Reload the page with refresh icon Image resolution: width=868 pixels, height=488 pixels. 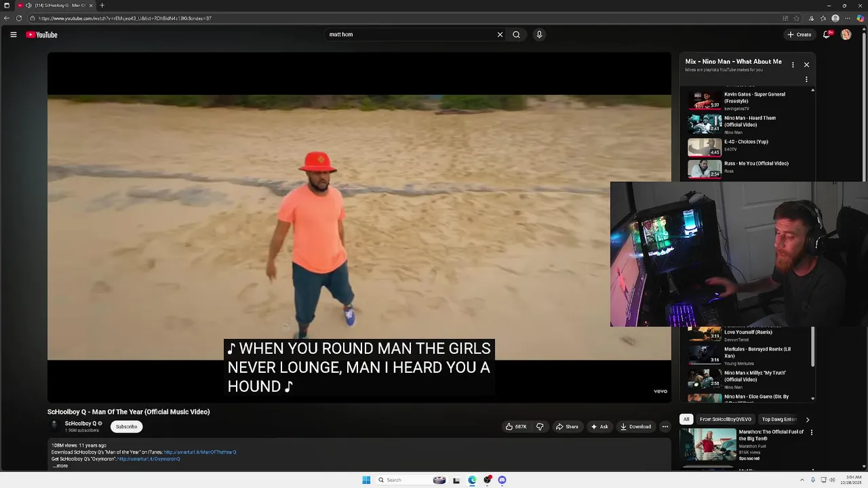[x=19, y=18]
